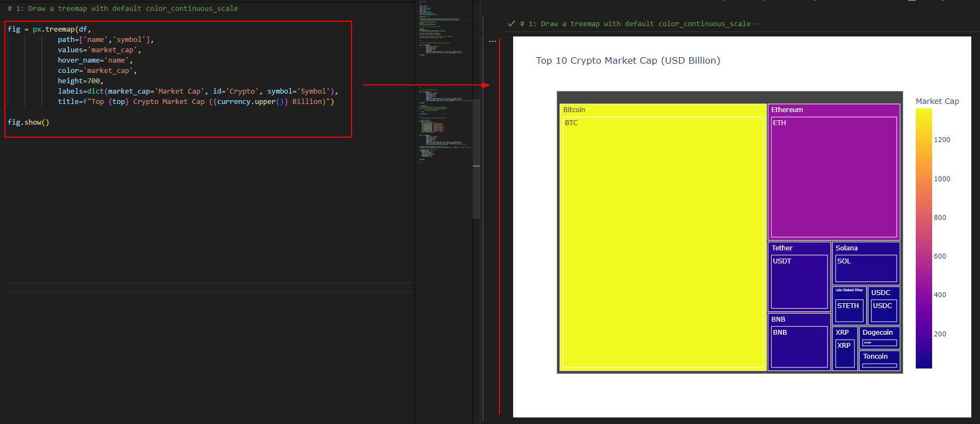Screen dimensions: 980x424
Task: Click the 400 colorbar tick label
Action: click(x=940, y=295)
